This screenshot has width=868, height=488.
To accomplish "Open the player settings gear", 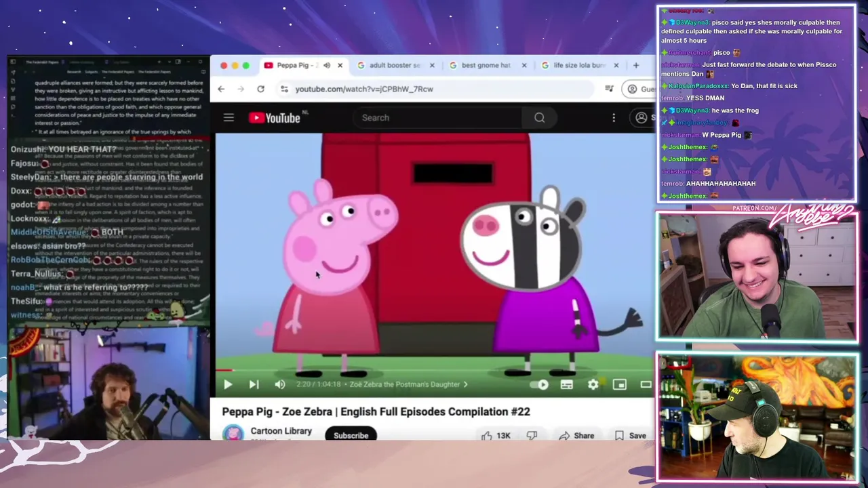I will pyautogui.click(x=593, y=384).
